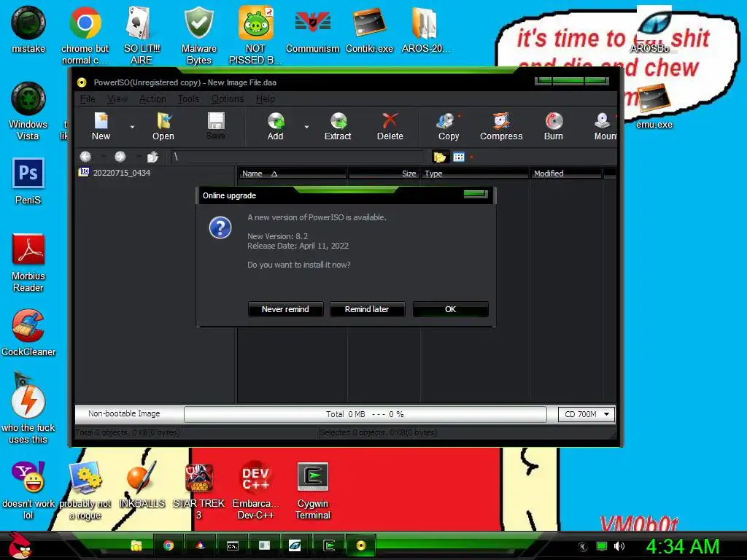The width and height of the screenshot is (747, 560).
Task: Toggle the folders pane icon
Action: (x=439, y=157)
